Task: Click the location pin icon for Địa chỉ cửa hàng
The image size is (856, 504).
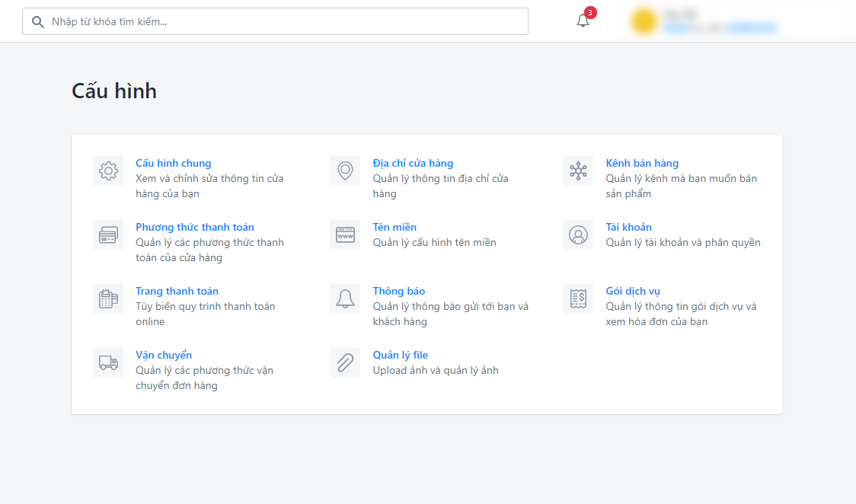Action: 344,171
